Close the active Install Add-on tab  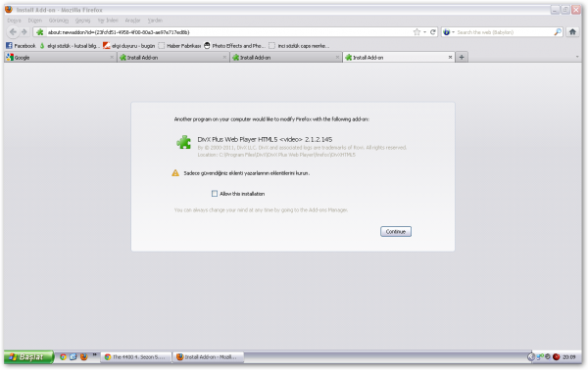(x=450, y=58)
